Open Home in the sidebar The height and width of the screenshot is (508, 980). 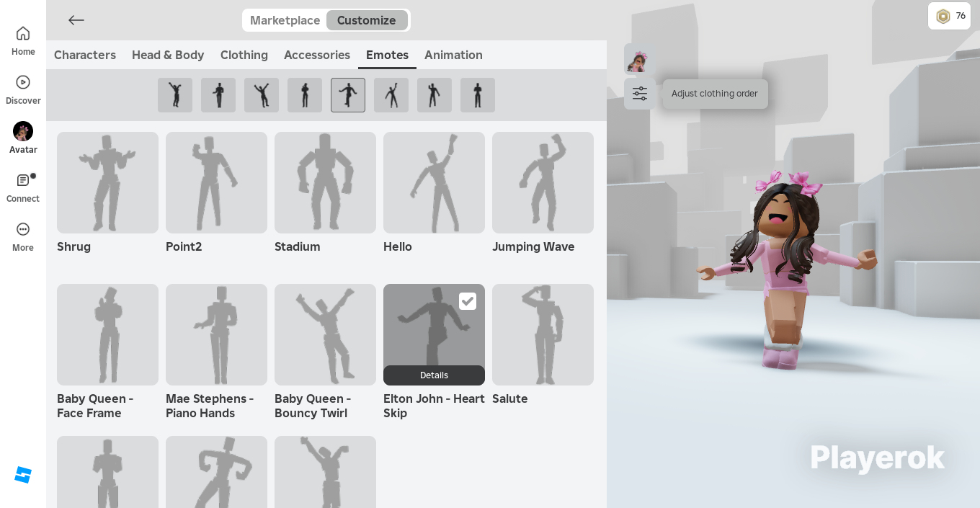click(x=23, y=41)
